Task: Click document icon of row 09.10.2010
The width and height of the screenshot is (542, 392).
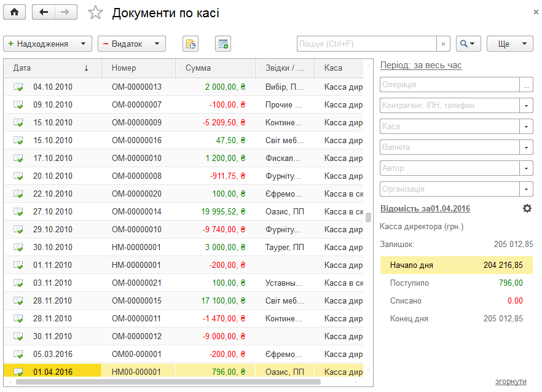Action: pyautogui.click(x=18, y=104)
